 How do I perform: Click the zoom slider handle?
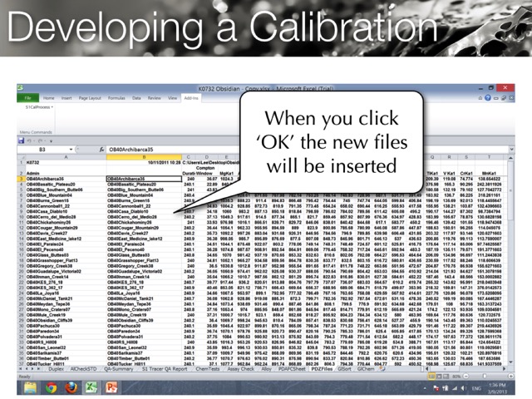pyautogui.click(x=485, y=377)
